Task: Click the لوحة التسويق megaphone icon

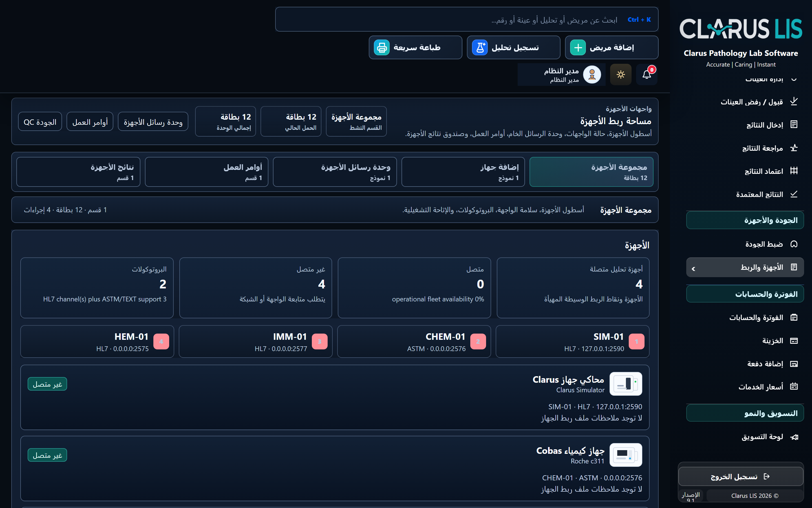Action: pyautogui.click(x=794, y=437)
